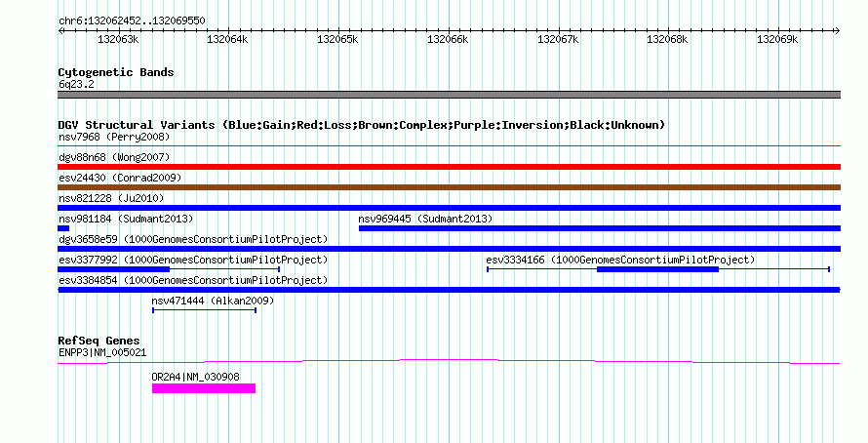The image size is (868, 443).
Task: Click the OR2A4|NM_030908 gene label
Action: pyautogui.click(x=195, y=377)
